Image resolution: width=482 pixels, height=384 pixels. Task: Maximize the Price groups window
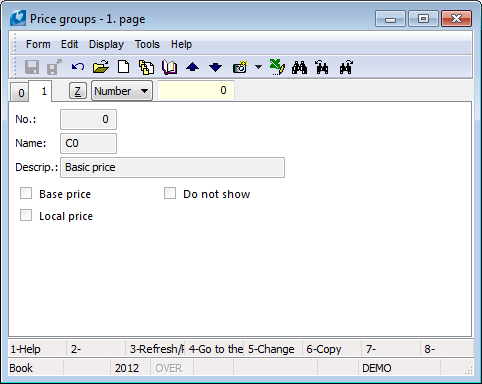[x=423, y=19]
